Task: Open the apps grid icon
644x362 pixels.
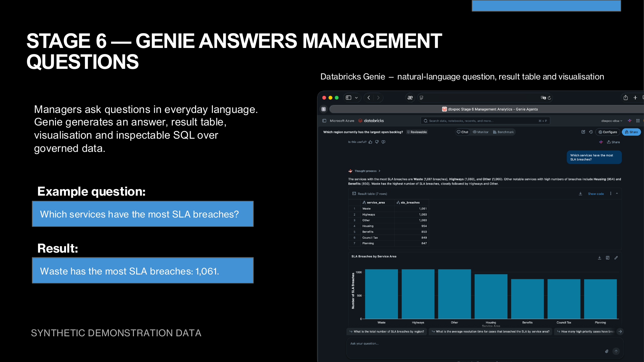Action: click(638, 121)
